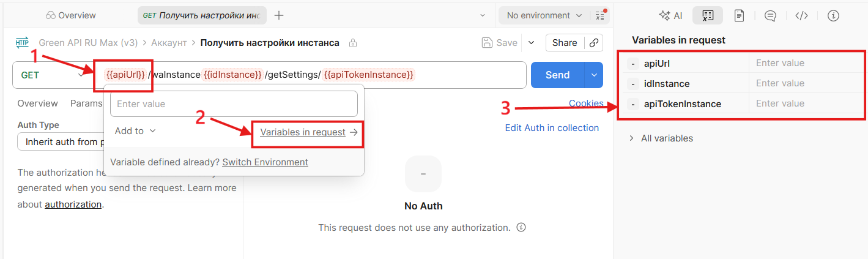This screenshot has width=868, height=259.
Task: Switch to the top Overview tab
Action: coord(71,15)
